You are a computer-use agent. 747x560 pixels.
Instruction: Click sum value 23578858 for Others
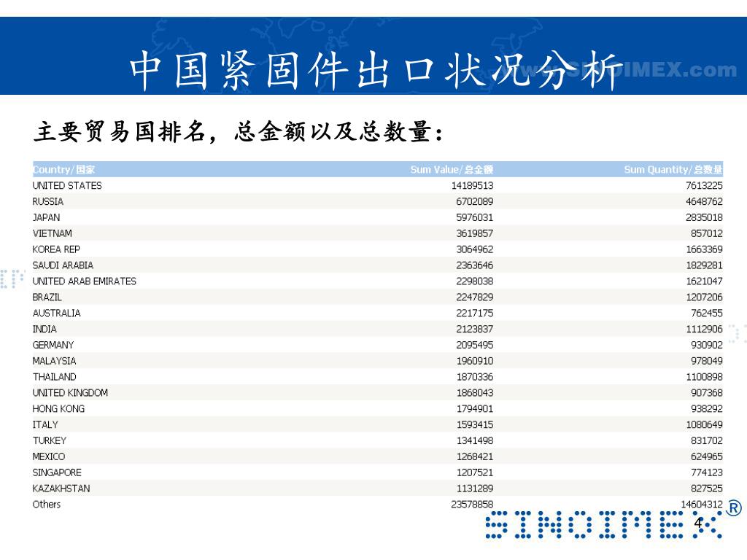pos(472,505)
